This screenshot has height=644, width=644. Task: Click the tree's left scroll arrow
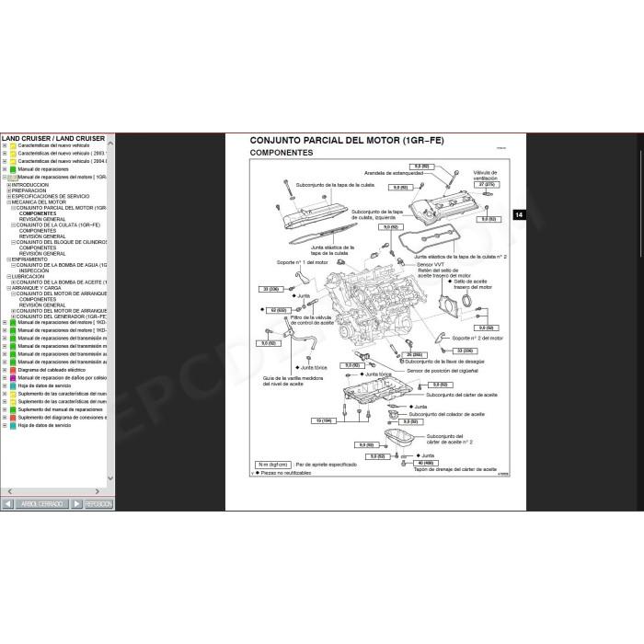click(x=10, y=491)
